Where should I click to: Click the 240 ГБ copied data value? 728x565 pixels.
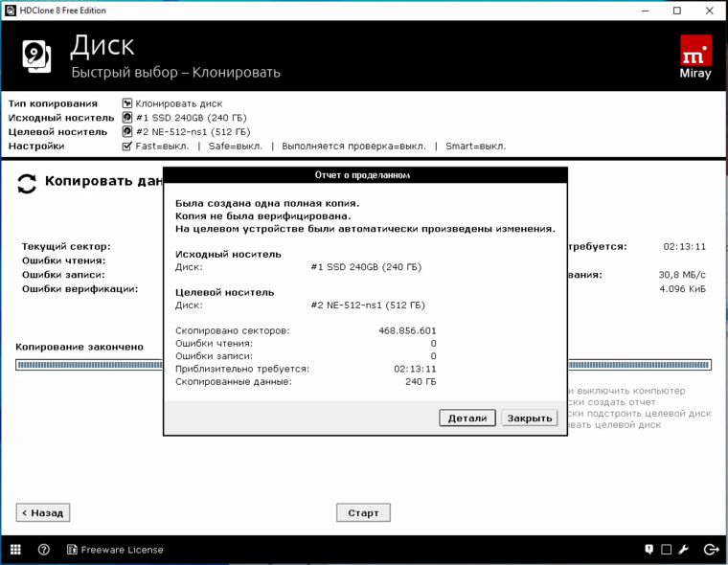click(421, 382)
